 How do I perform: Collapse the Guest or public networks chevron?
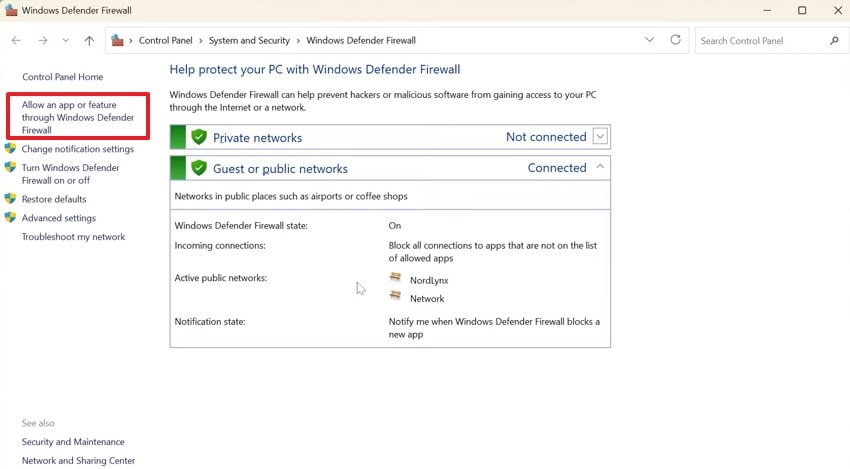pos(600,168)
